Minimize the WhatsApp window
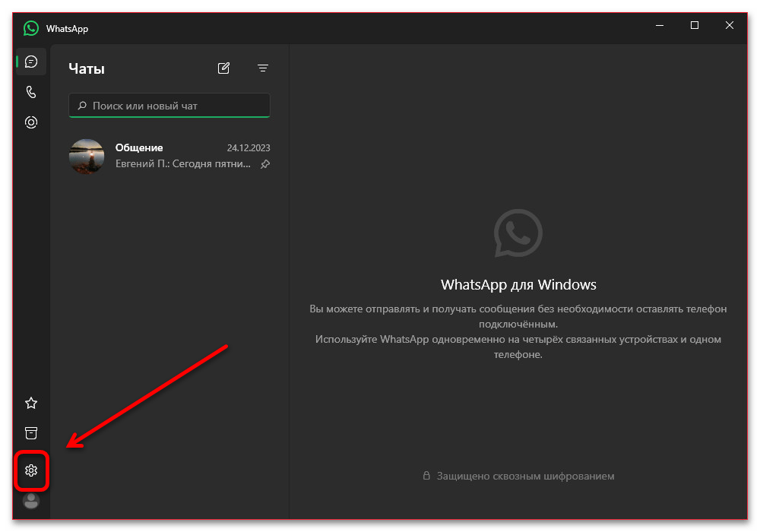760x532 pixels. (x=660, y=25)
